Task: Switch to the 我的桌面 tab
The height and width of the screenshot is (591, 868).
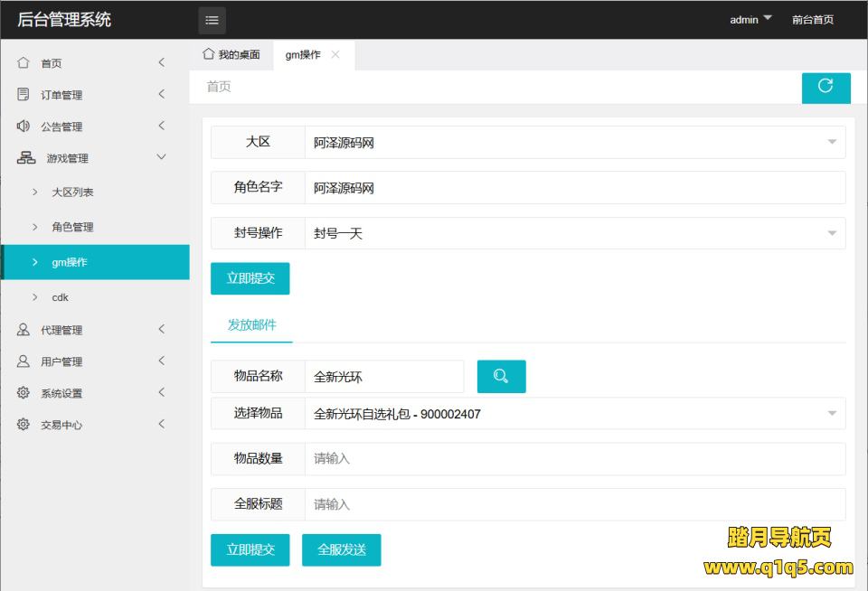Action: [x=231, y=55]
